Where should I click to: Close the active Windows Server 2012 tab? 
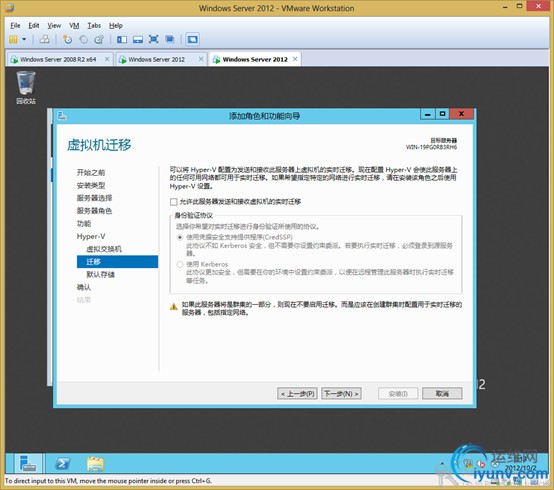295,59
